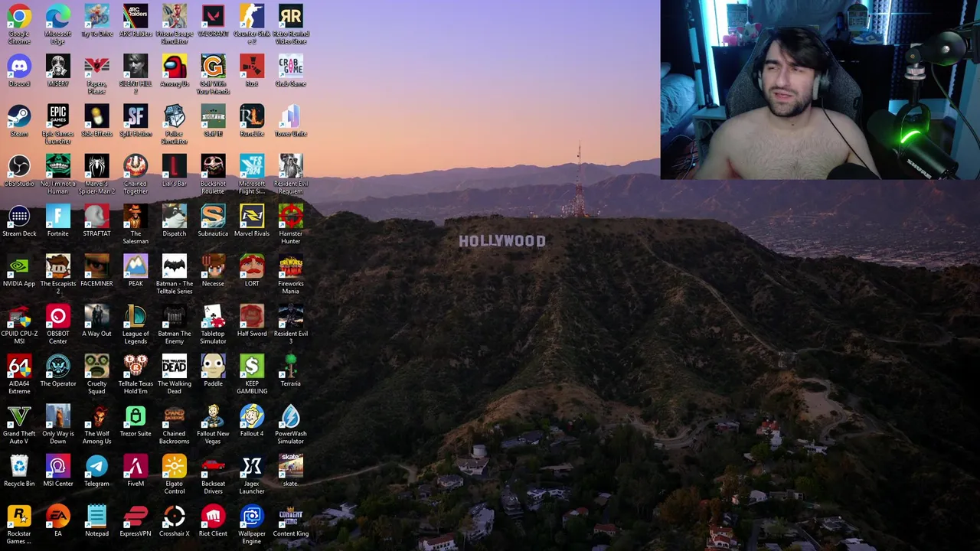Click the Terraria tree icon

pos(291,367)
